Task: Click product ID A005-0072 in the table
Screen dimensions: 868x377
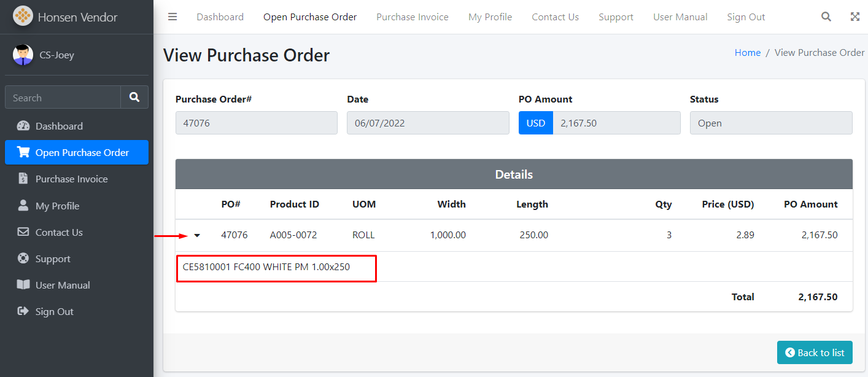Action: [x=293, y=235]
